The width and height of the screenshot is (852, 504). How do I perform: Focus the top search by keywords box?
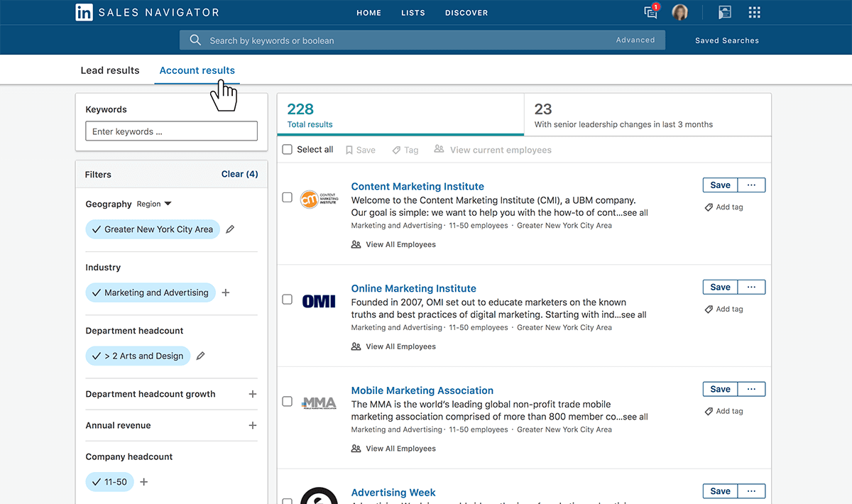(x=422, y=40)
